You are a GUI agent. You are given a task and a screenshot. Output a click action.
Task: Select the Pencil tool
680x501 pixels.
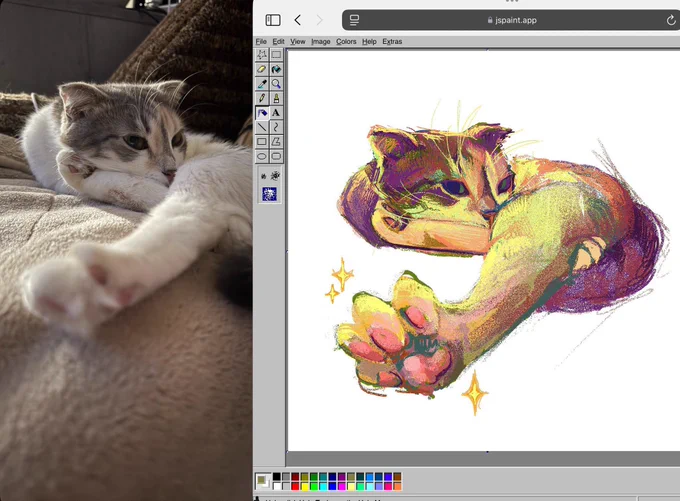pos(262,98)
